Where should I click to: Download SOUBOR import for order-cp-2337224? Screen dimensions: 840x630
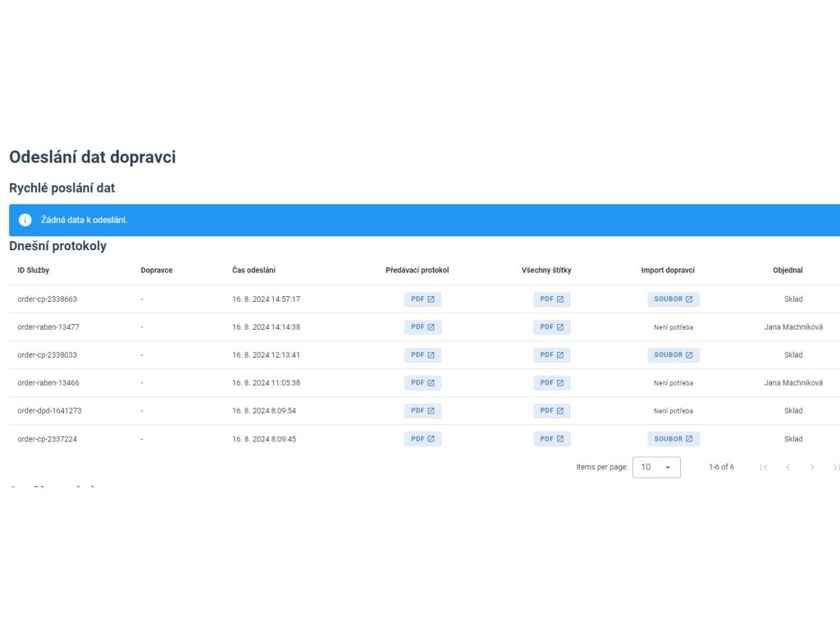pos(673,439)
